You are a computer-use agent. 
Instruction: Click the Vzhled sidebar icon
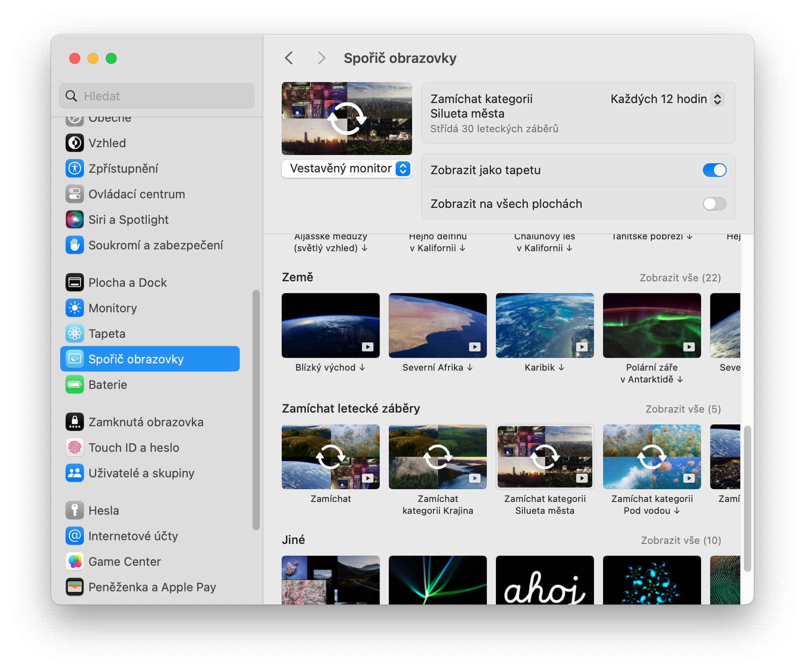75,143
